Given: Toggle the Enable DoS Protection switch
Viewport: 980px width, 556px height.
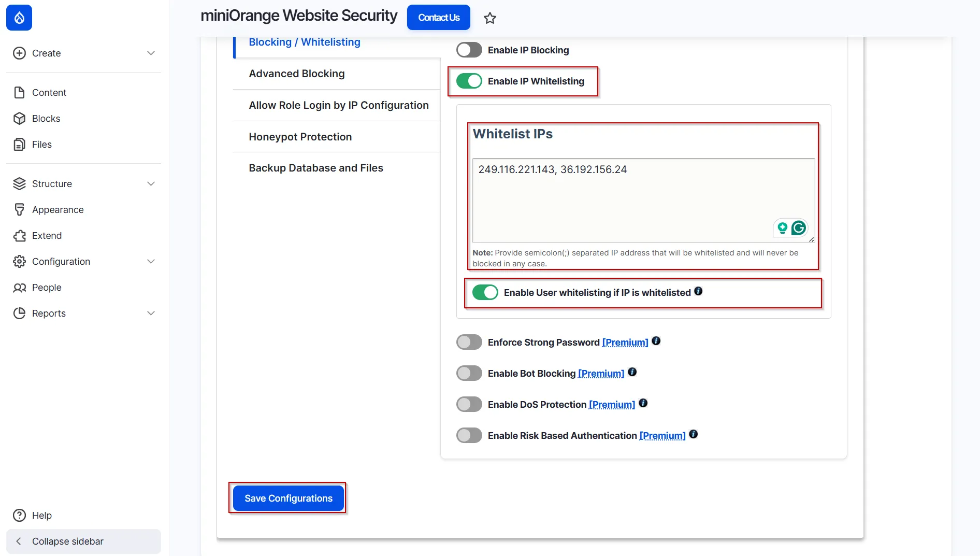Looking at the screenshot, I should (469, 405).
